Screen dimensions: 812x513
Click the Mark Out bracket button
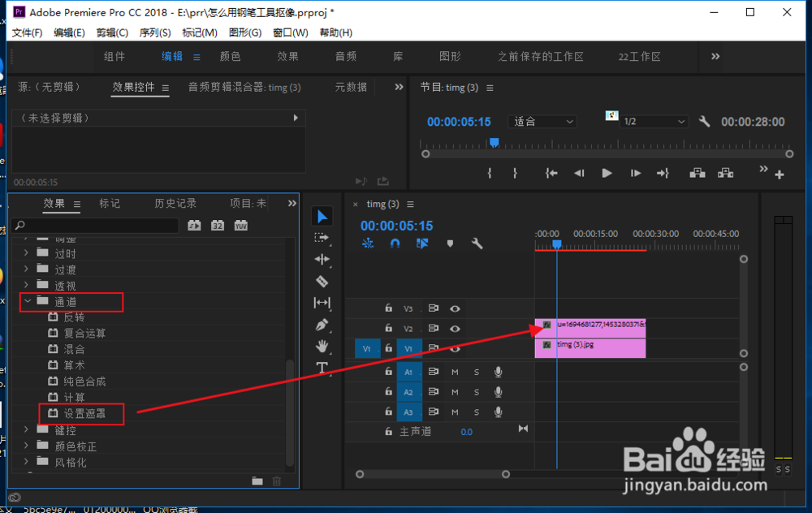pos(515,174)
